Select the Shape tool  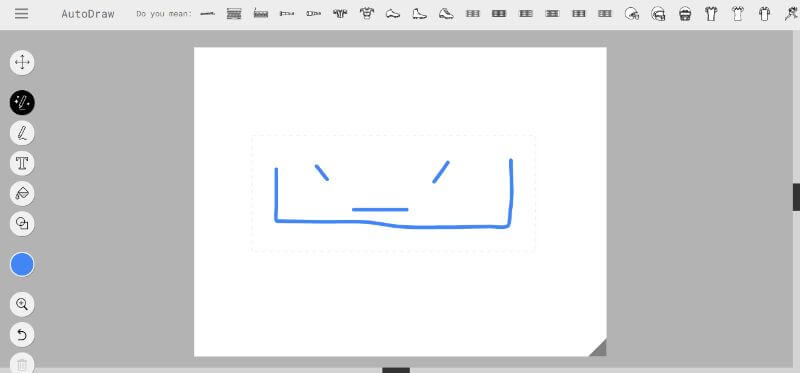pos(22,223)
